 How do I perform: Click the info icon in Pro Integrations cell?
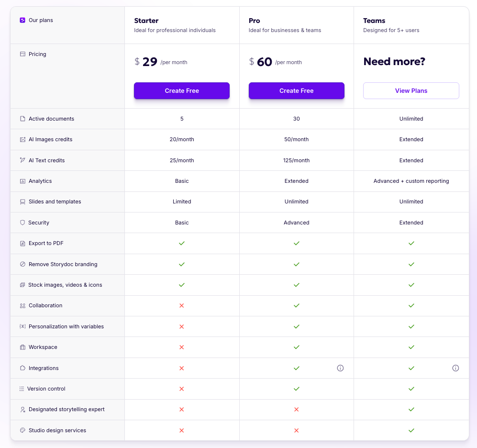tap(340, 368)
